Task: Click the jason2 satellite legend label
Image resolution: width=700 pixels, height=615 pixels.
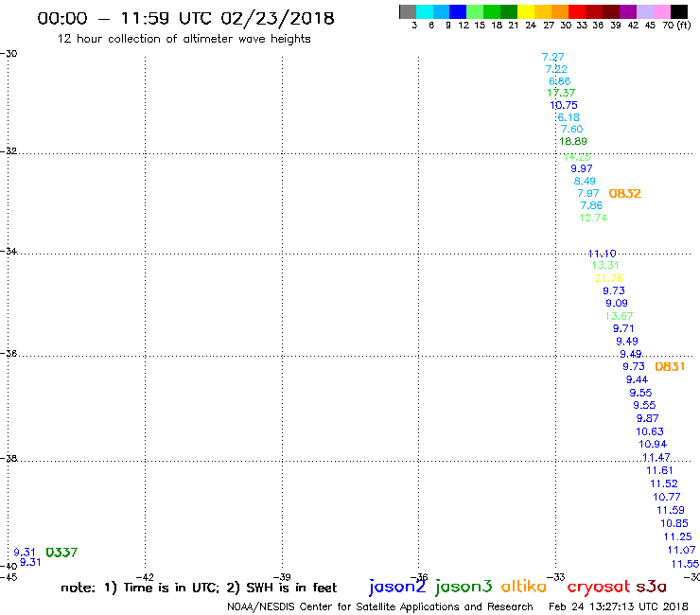Action: (x=397, y=587)
